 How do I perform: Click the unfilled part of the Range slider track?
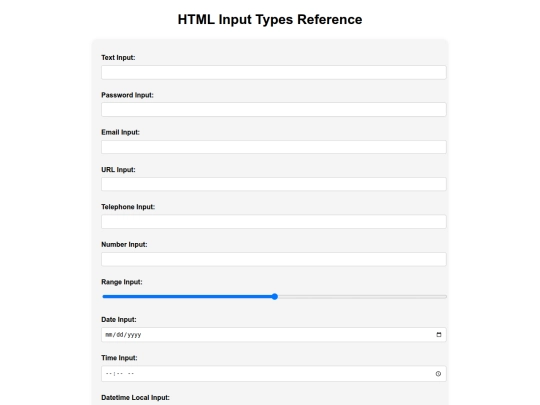point(362,297)
